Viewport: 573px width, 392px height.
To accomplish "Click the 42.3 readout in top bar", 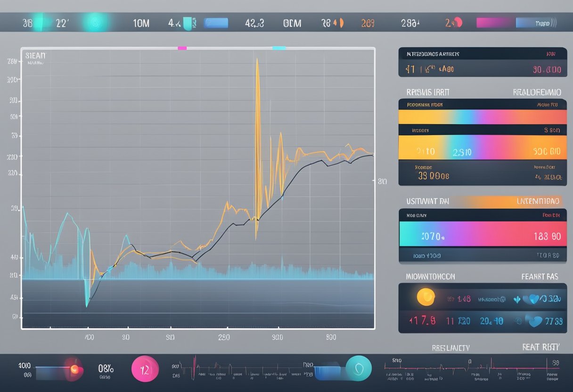I will pyautogui.click(x=254, y=23).
